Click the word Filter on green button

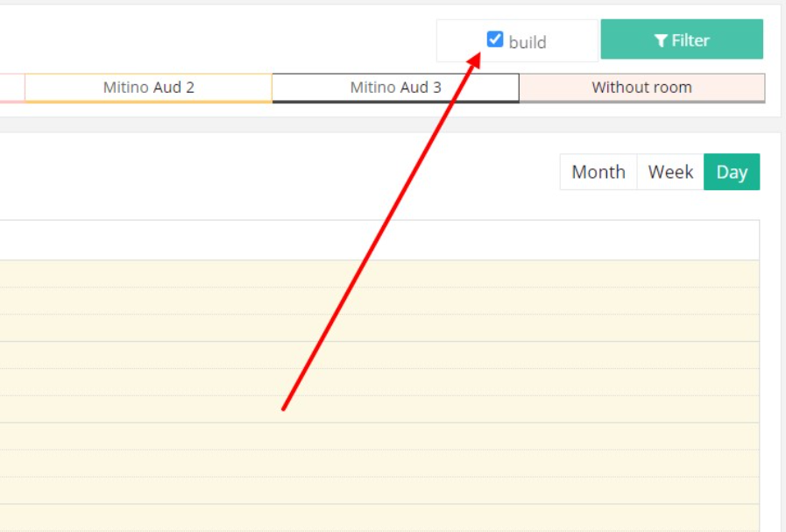(x=690, y=40)
